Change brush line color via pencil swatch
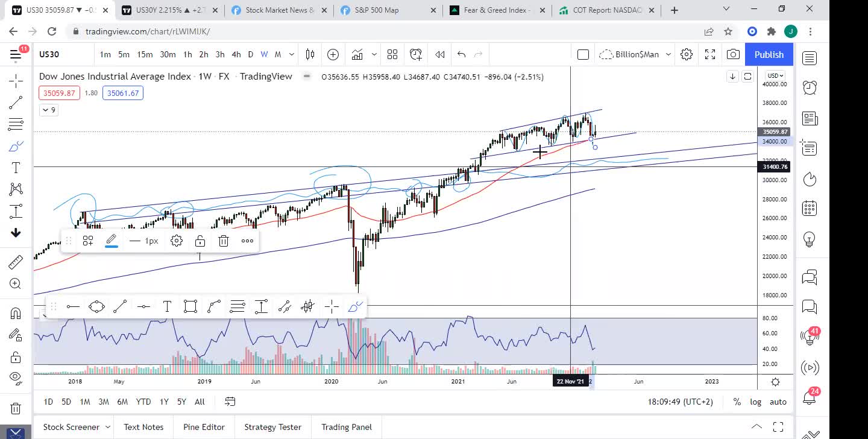Image resolution: width=868 pixels, height=439 pixels. (x=111, y=241)
